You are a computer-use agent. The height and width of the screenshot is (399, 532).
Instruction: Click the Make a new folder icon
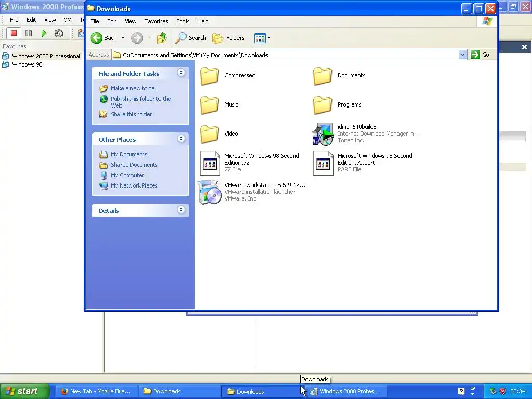tap(103, 88)
